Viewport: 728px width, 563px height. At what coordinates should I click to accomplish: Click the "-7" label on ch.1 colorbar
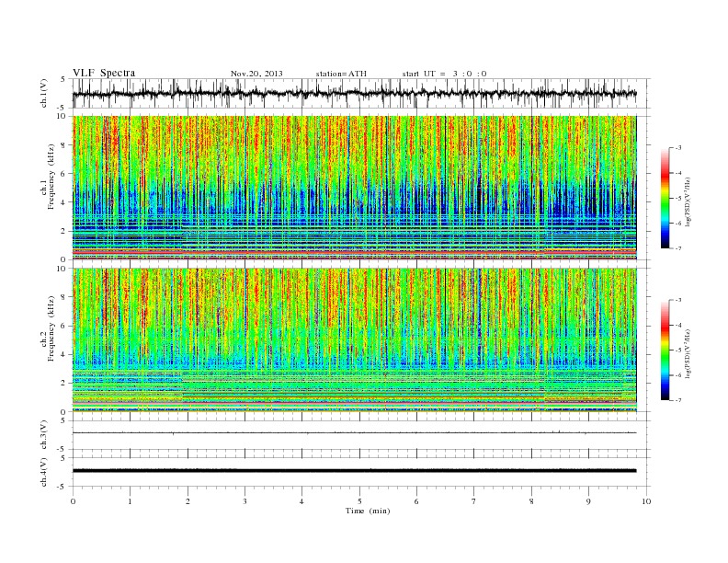(678, 248)
